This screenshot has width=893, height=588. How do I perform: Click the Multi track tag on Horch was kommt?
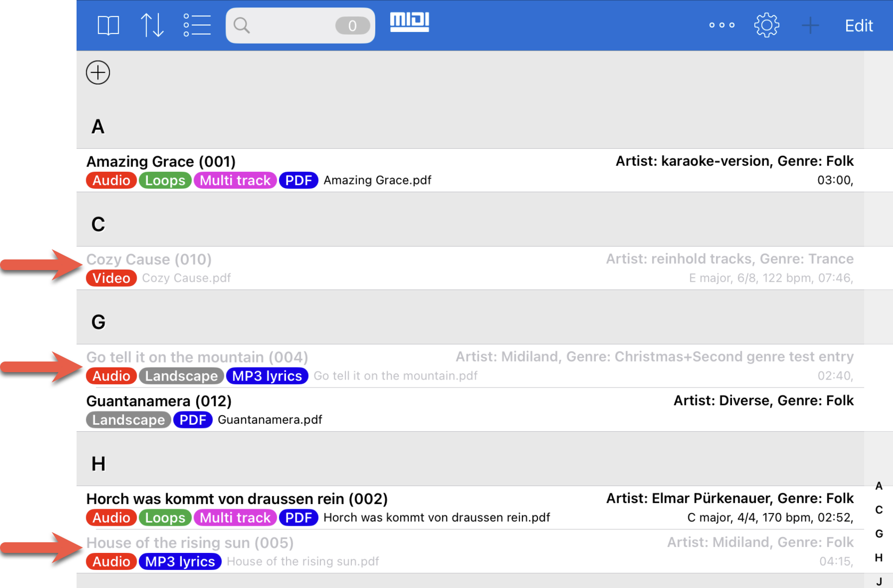(235, 518)
